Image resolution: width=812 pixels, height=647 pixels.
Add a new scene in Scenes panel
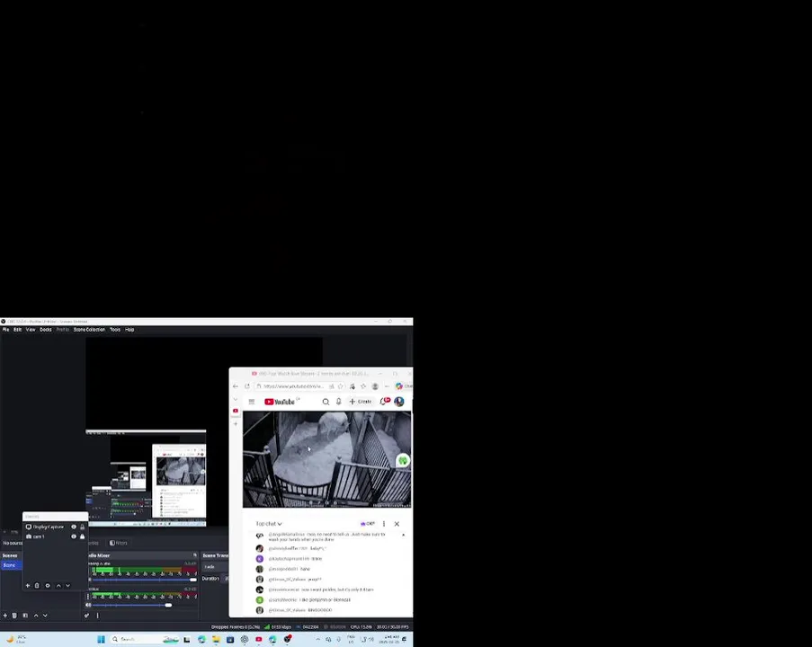point(5,616)
